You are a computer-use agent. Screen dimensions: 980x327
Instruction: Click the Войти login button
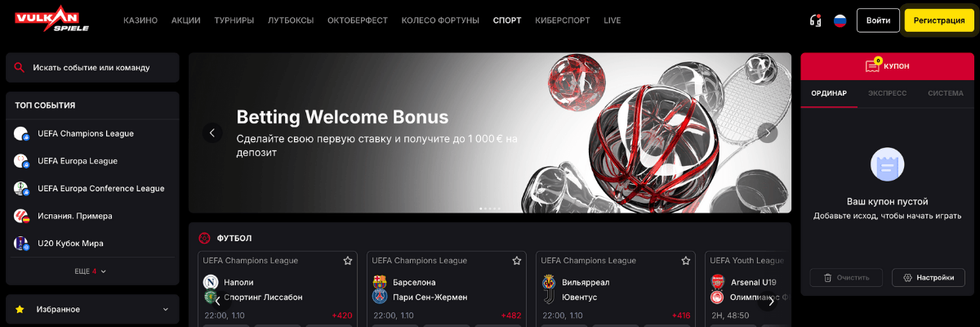point(878,20)
